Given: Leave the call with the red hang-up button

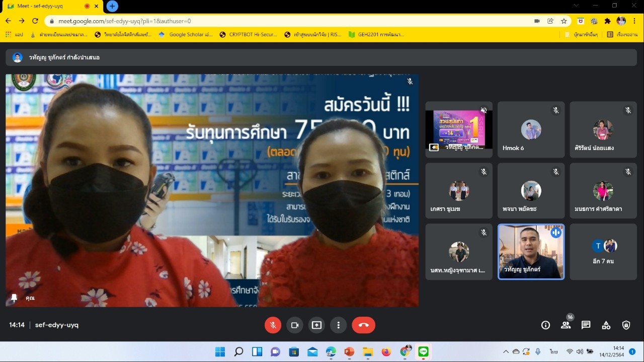Looking at the screenshot, I should pos(363,325).
